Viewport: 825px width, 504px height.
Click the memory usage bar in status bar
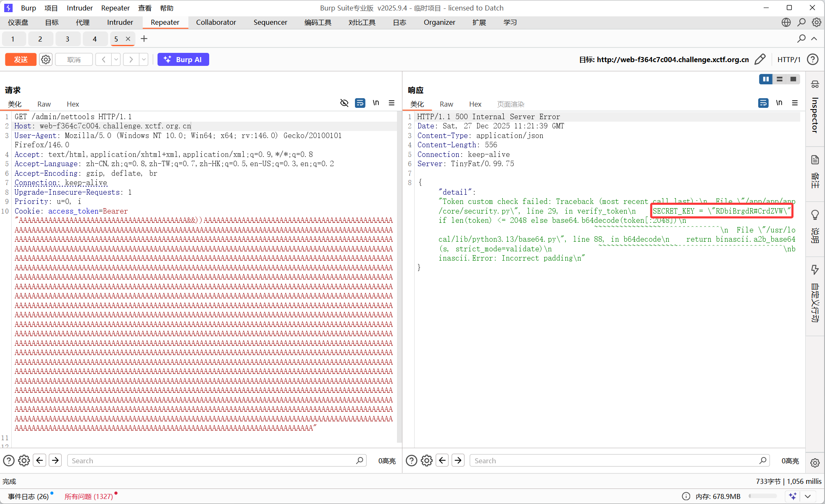[762, 496]
